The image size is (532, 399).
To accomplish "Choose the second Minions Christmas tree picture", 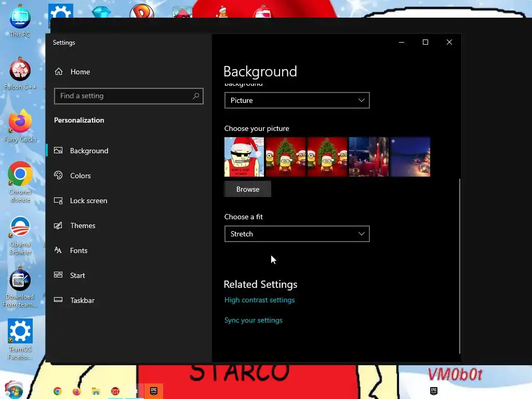I will click(x=327, y=157).
